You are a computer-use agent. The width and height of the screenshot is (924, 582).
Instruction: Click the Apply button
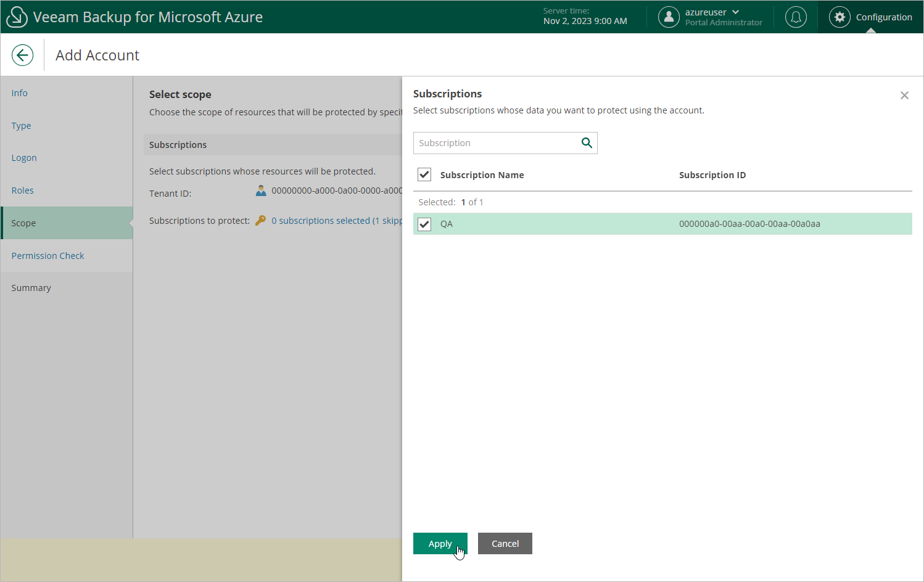440,544
